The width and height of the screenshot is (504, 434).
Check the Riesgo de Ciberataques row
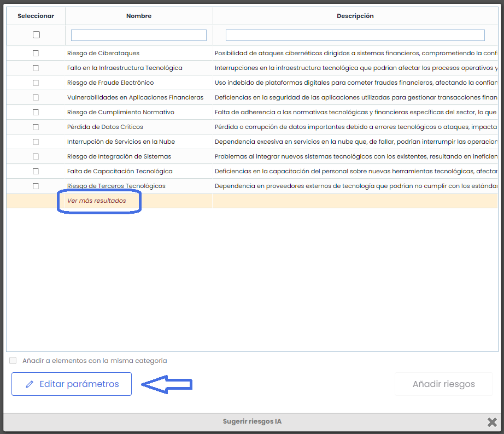pos(36,53)
